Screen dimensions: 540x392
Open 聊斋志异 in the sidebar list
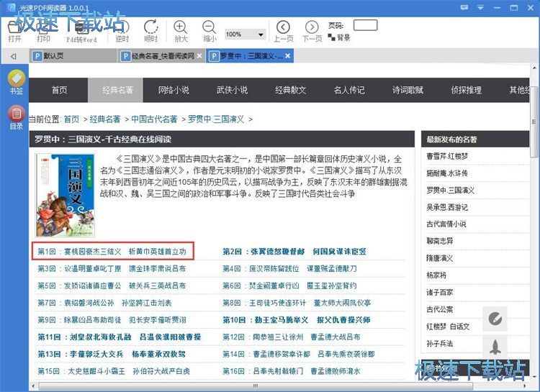[440, 241]
